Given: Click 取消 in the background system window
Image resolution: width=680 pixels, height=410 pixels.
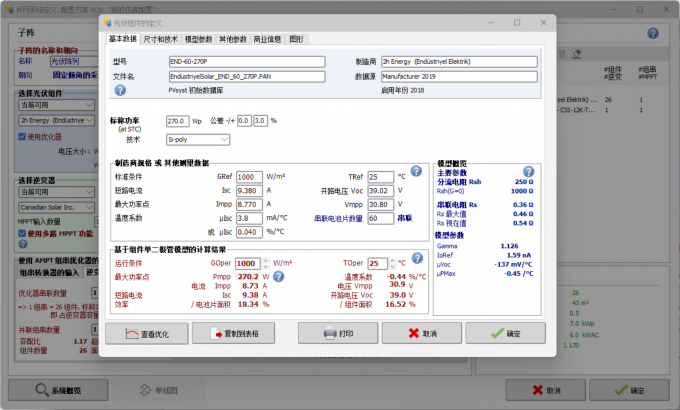Looking at the screenshot, I should point(546,390).
